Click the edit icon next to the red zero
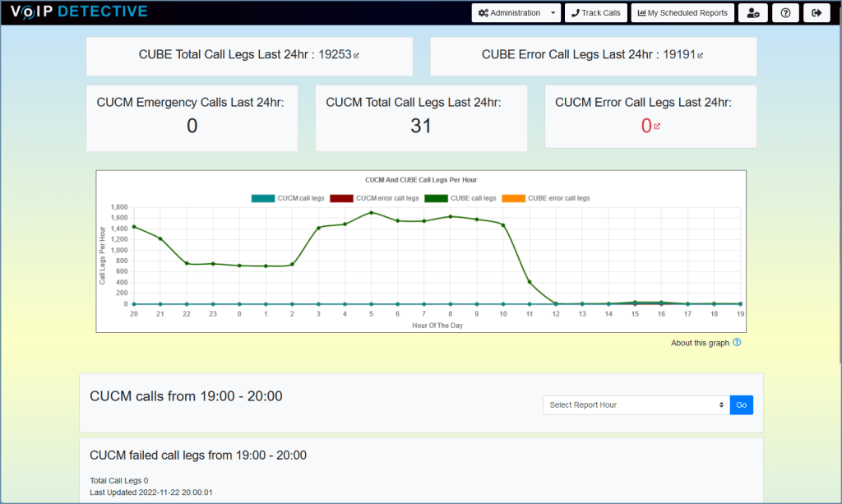This screenshot has height=504, width=842. pos(657,125)
